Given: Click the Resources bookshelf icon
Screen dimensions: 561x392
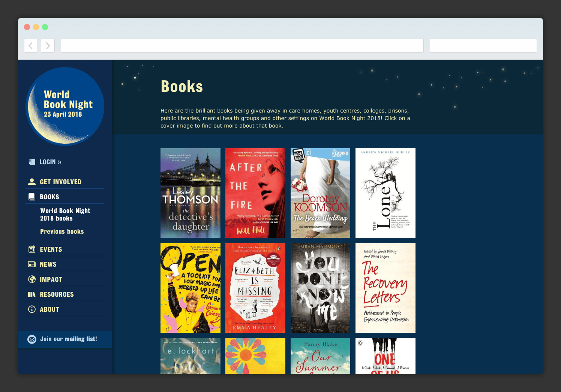Looking at the screenshot, I should pyautogui.click(x=32, y=294).
